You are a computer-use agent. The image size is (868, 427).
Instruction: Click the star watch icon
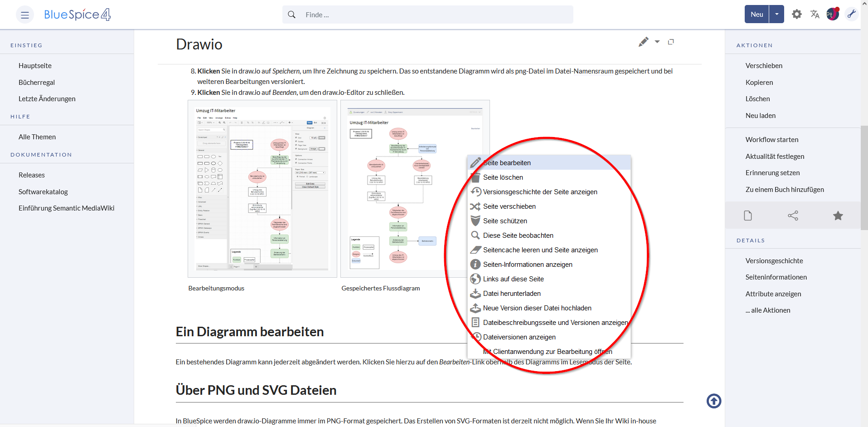coord(838,216)
